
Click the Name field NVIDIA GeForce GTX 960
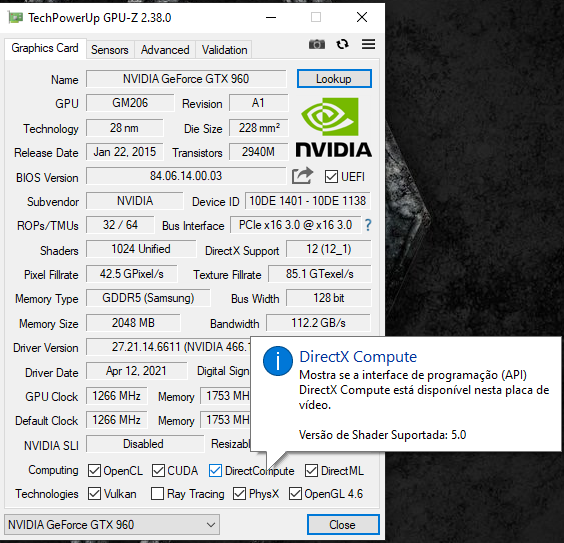tap(186, 79)
